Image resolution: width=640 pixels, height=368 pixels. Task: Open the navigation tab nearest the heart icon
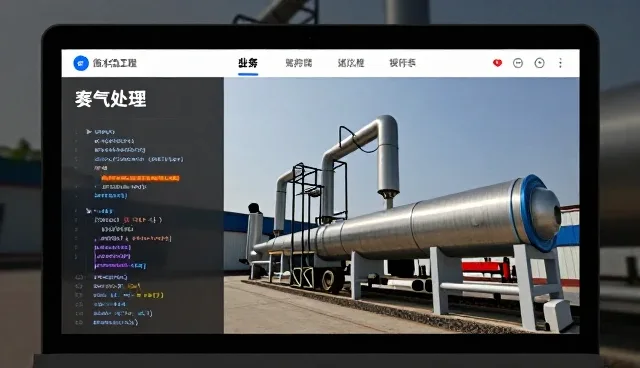(x=402, y=63)
